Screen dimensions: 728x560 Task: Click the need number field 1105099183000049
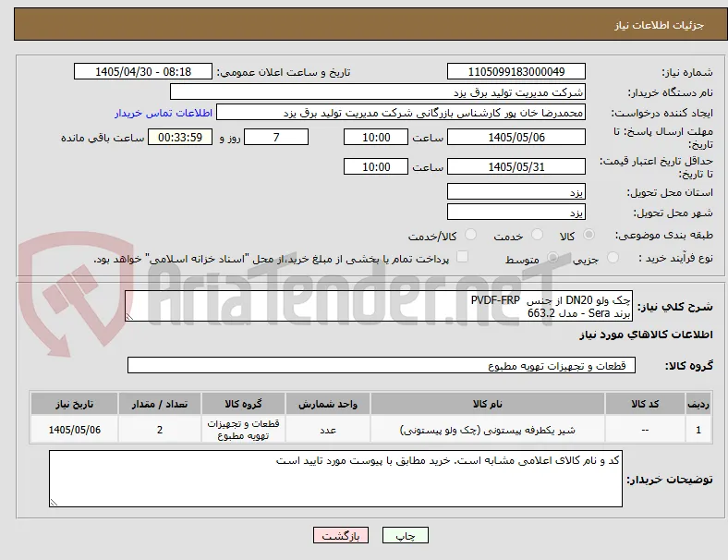click(516, 71)
